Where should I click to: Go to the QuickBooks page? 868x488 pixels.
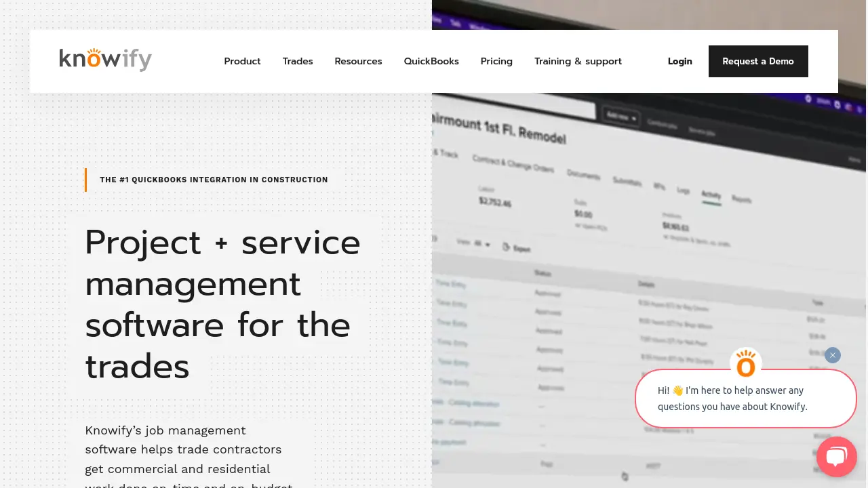pos(431,61)
